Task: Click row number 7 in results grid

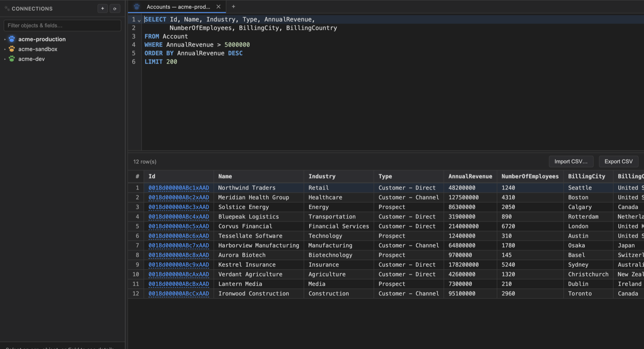Action: click(137, 245)
